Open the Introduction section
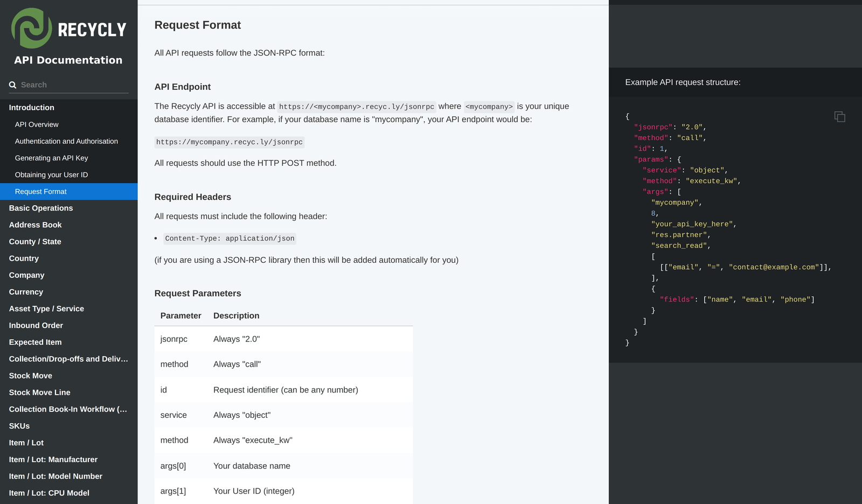 (x=68, y=108)
